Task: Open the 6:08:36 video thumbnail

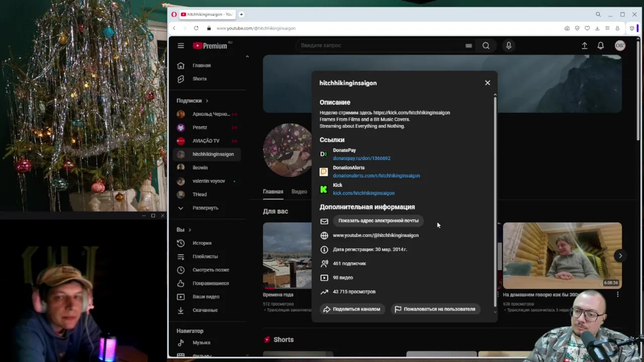Action: click(x=562, y=255)
